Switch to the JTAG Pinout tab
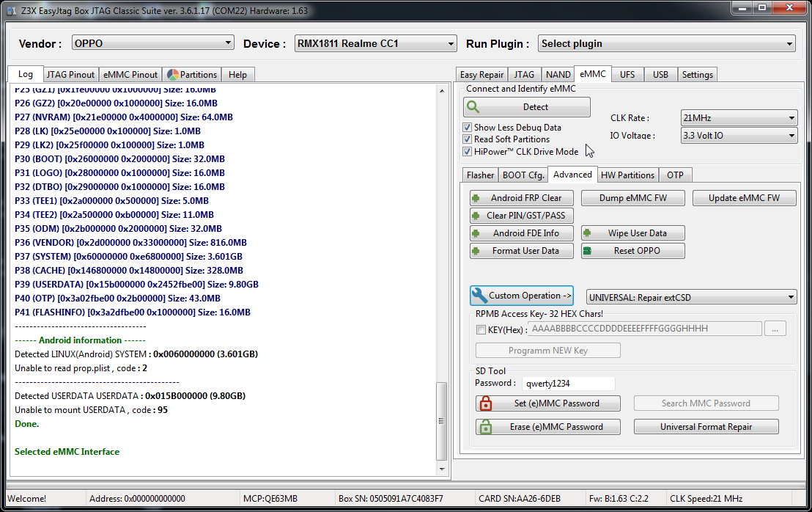 click(x=70, y=75)
